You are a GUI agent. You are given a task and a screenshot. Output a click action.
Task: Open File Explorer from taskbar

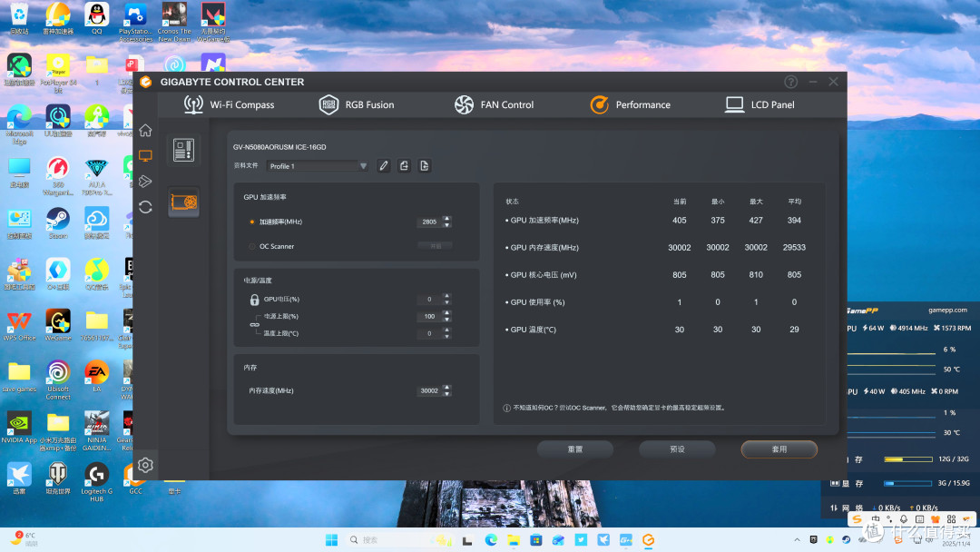[x=513, y=540]
